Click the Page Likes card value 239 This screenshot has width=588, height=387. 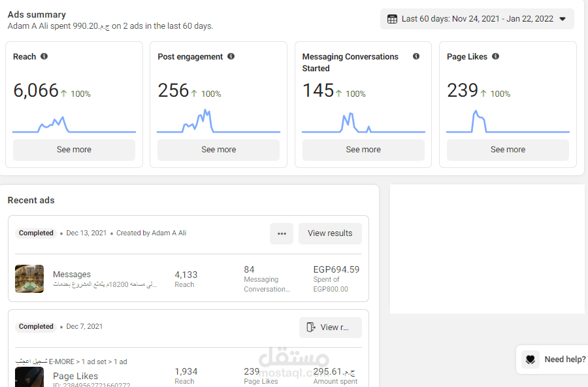tap(463, 90)
